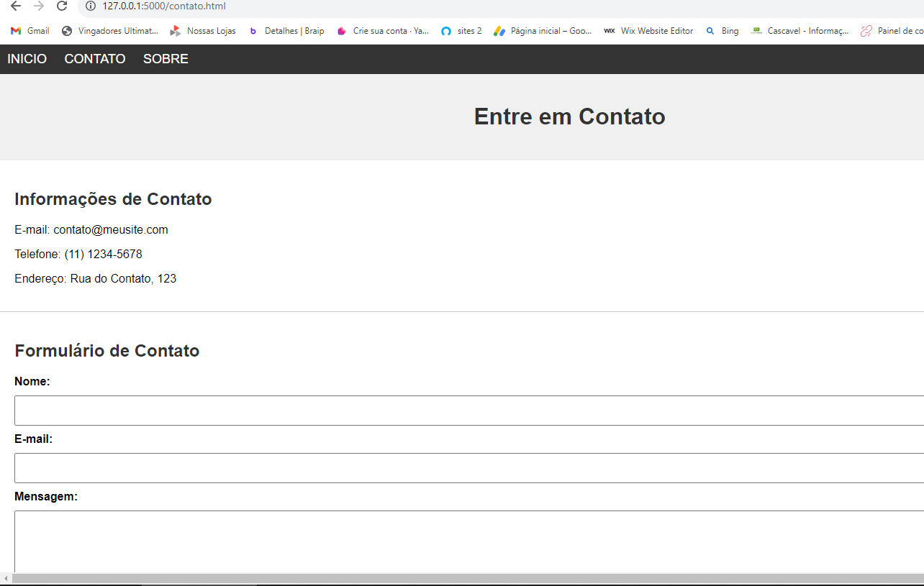Reload the page with the refresh icon
Viewport: 924px width, 586px height.
[62, 6]
